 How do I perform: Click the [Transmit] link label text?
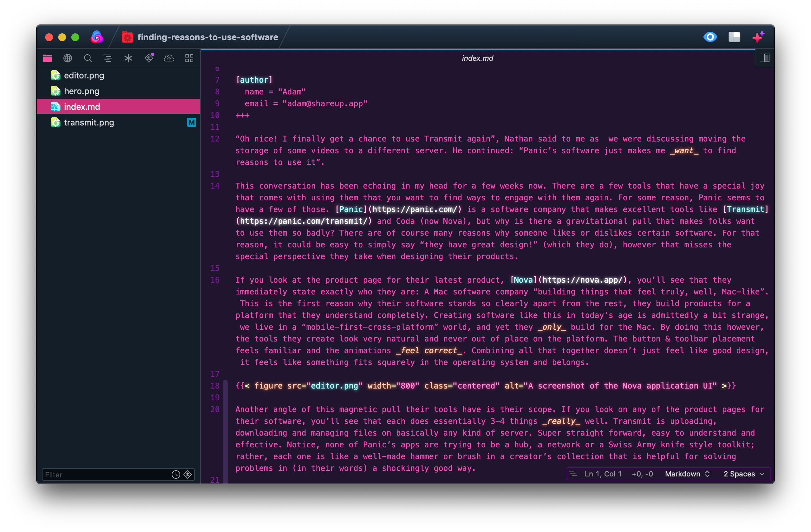(x=745, y=209)
